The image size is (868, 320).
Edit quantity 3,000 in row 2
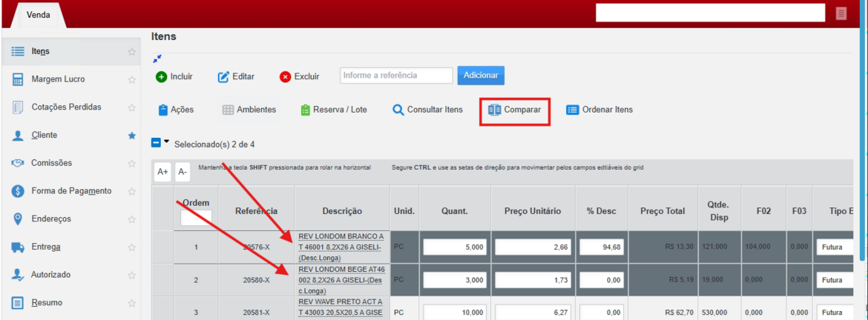[x=455, y=280]
